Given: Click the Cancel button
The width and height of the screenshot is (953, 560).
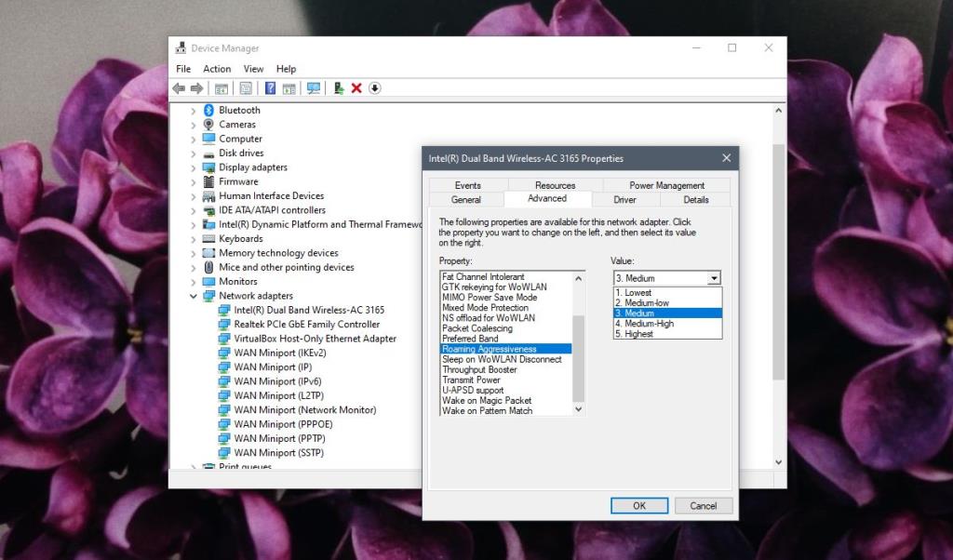Looking at the screenshot, I should (x=704, y=505).
